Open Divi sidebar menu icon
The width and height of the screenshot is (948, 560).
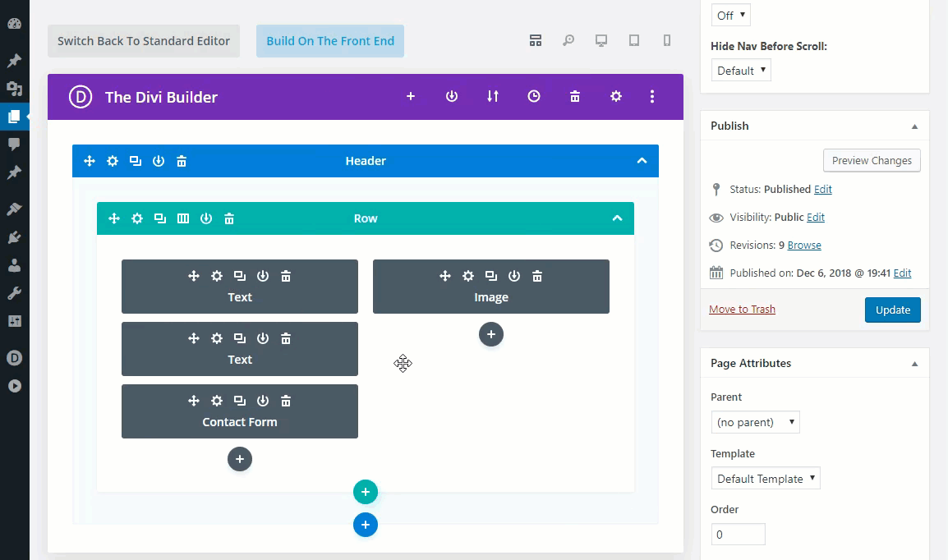(x=15, y=358)
